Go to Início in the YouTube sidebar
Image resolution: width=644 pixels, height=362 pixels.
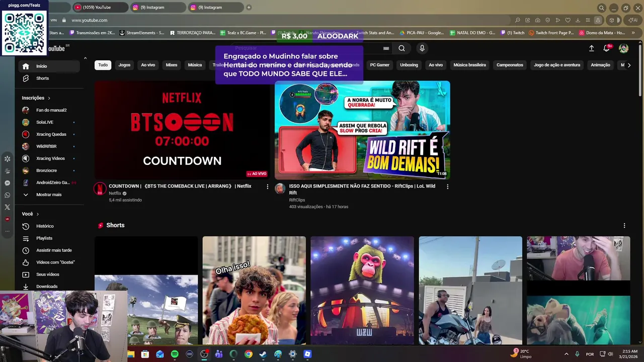click(x=49, y=66)
